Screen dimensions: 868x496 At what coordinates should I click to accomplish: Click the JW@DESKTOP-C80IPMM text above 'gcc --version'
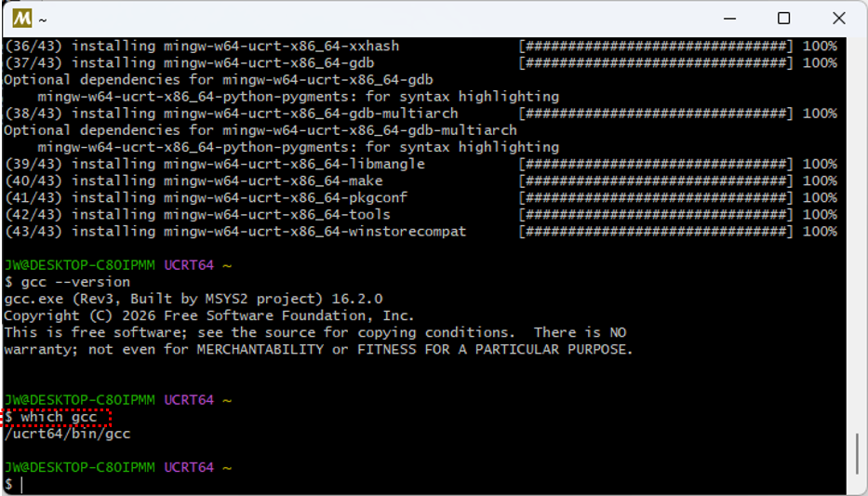[x=79, y=266]
